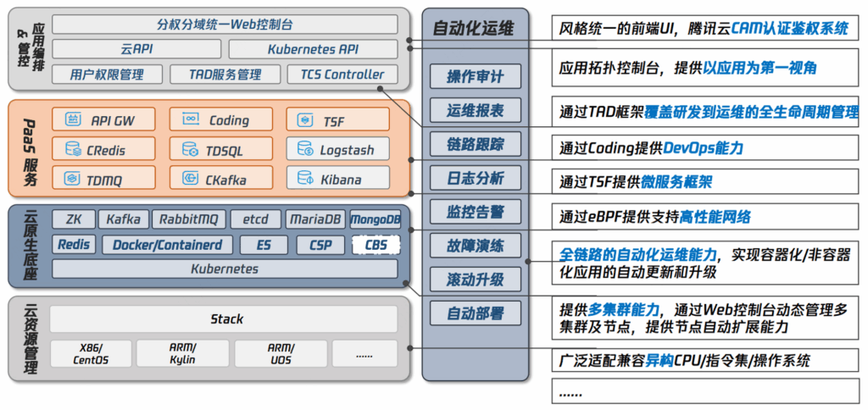
Task: Click the Kibana icon
Action: 305,179
